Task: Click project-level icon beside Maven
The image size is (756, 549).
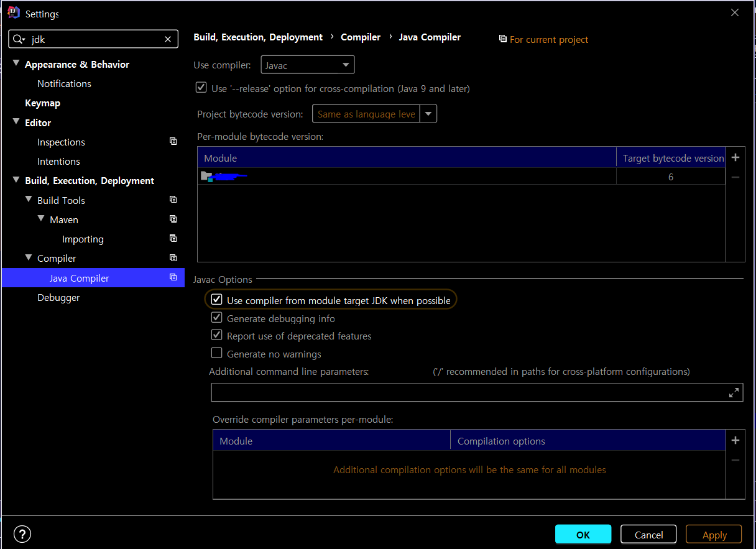Action: tap(173, 219)
